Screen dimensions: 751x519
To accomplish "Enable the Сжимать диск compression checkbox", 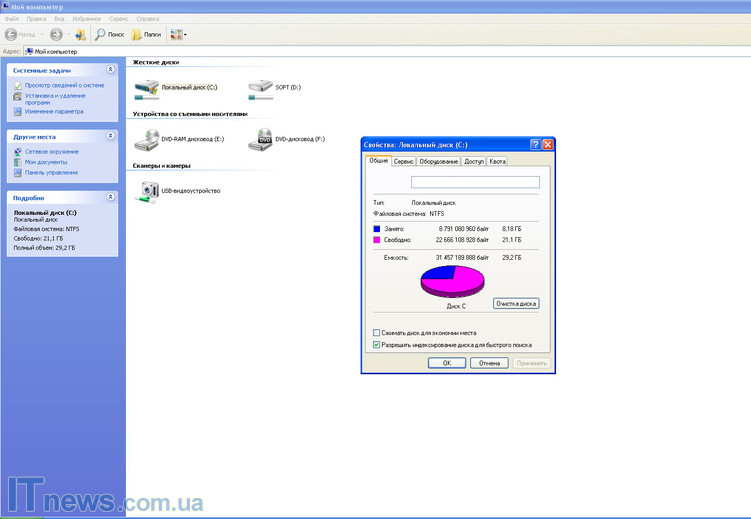I will 376,333.
